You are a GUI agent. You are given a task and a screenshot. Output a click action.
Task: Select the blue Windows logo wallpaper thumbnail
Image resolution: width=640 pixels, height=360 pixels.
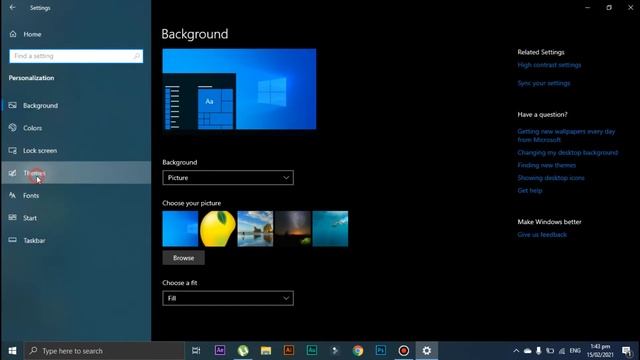180,229
